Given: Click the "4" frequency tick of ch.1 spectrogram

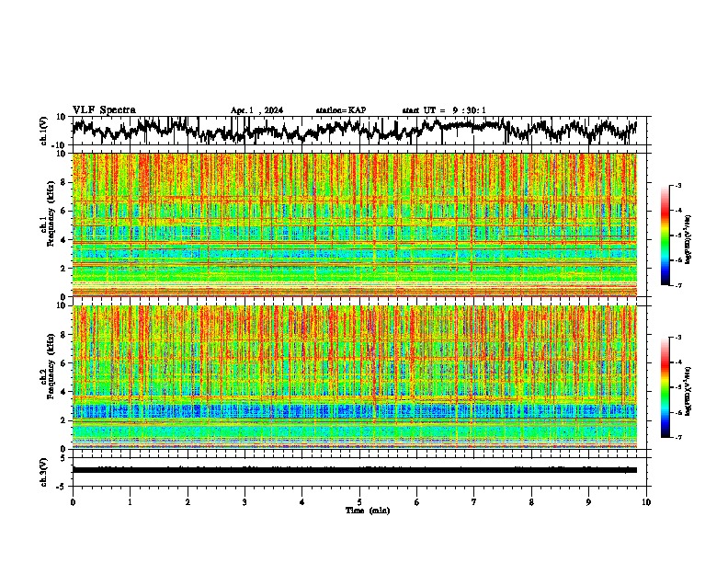Looking at the screenshot, I should point(65,240).
